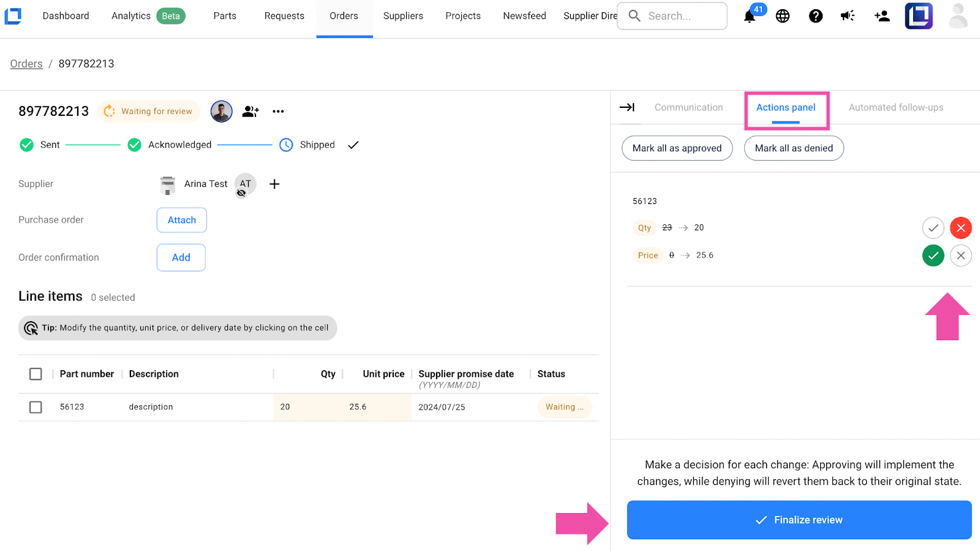Open the help question mark icon
980x551 pixels.
click(x=815, y=17)
